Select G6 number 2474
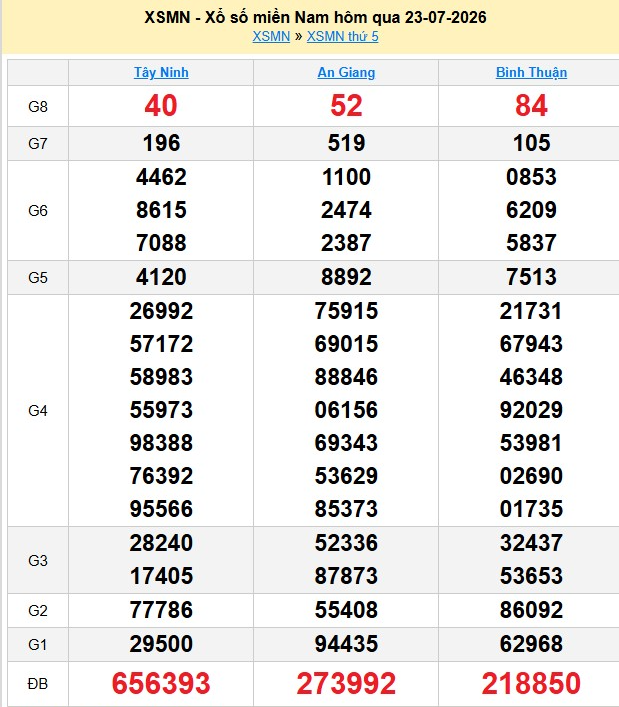Screen dimensions: 619x707 (346, 210)
